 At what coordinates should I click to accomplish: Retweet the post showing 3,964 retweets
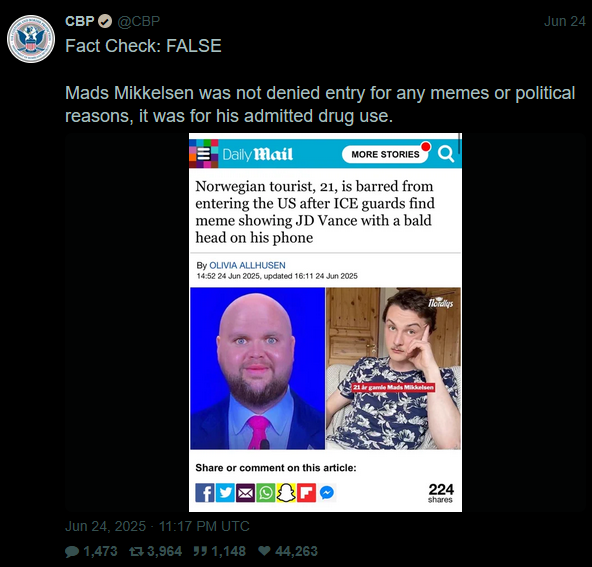pos(156,551)
